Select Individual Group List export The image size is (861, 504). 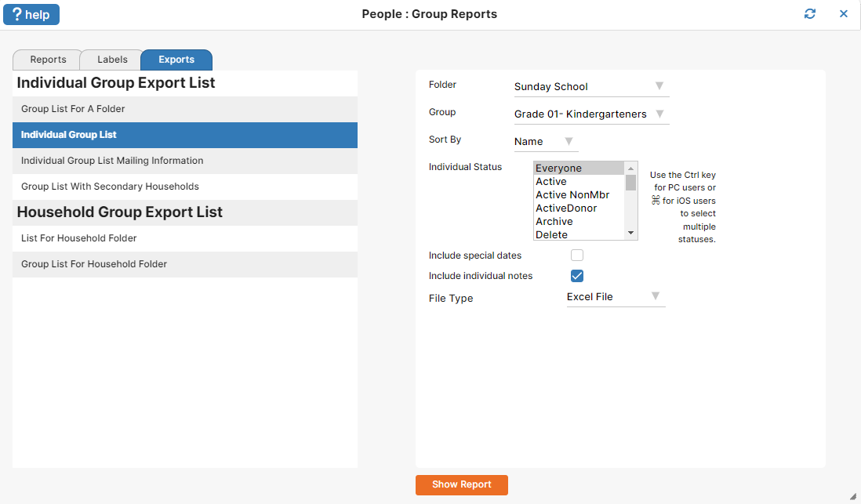tap(185, 135)
